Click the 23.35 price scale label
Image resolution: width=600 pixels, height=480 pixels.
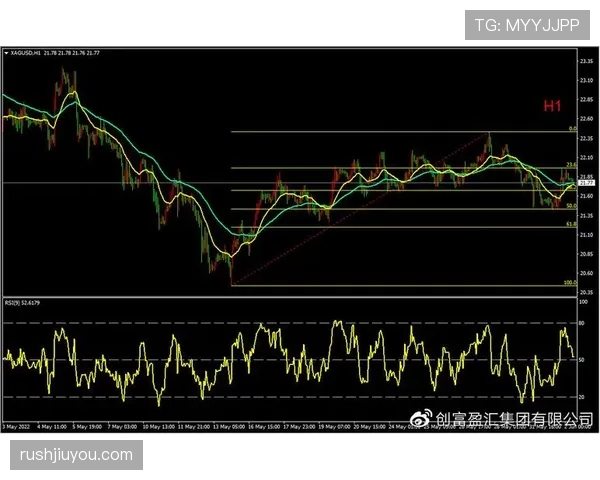[x=586, y=61]
